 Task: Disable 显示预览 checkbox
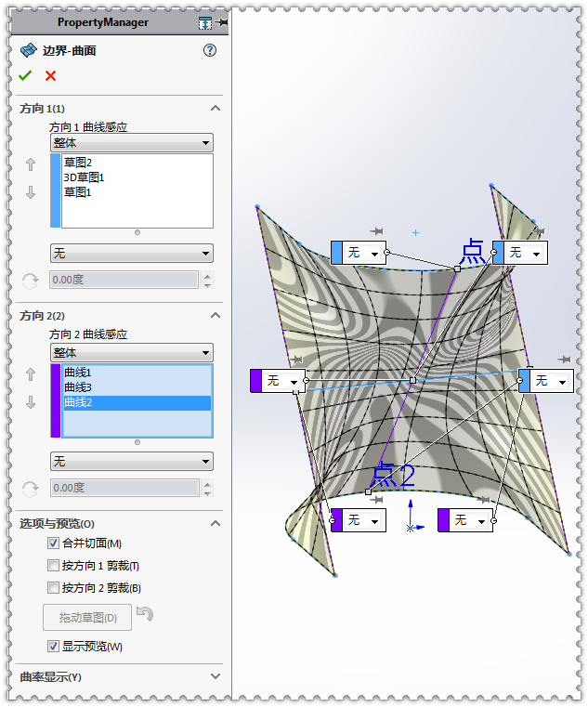pos(53,647)
